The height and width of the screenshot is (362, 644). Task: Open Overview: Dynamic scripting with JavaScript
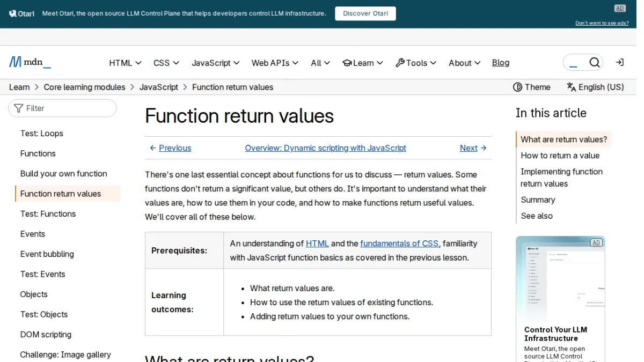tap(326, 148)
